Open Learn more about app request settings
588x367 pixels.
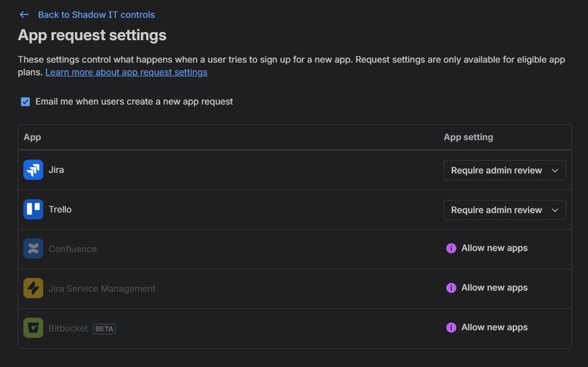[126, 72]
